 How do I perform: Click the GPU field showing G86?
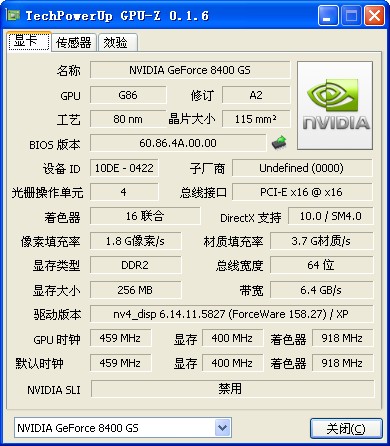[128, 95]
